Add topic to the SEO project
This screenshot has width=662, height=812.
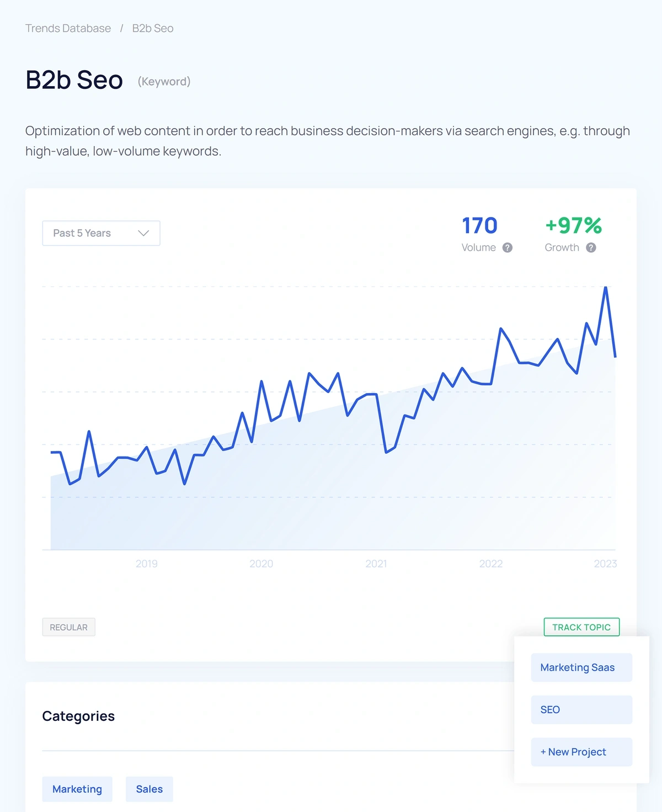(x=581, y=709)
